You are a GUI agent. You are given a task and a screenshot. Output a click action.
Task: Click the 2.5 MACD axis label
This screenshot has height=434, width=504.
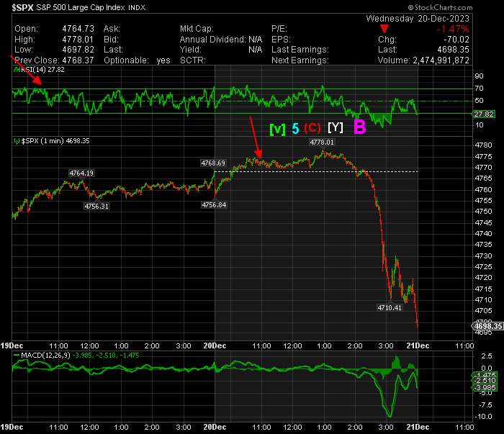click(x=487, y=356)
